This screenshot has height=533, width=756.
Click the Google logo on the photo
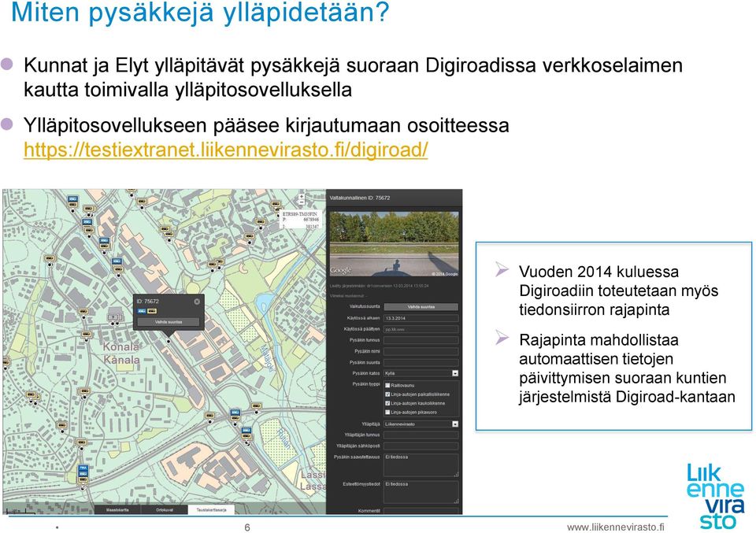341,270
